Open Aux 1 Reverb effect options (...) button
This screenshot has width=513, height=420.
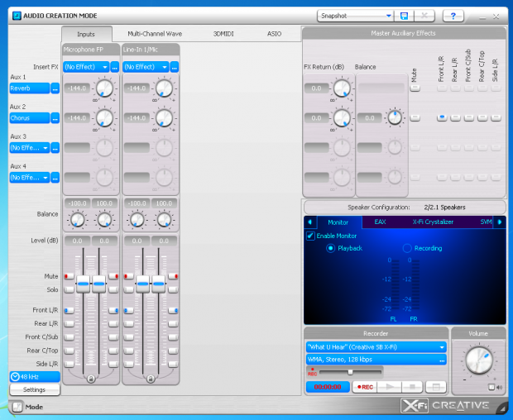coord(55,88)
